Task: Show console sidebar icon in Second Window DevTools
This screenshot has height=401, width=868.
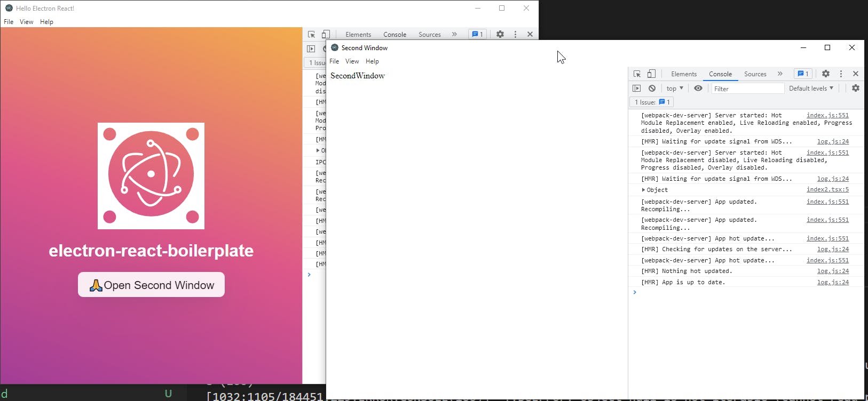Action: [637, 89]
